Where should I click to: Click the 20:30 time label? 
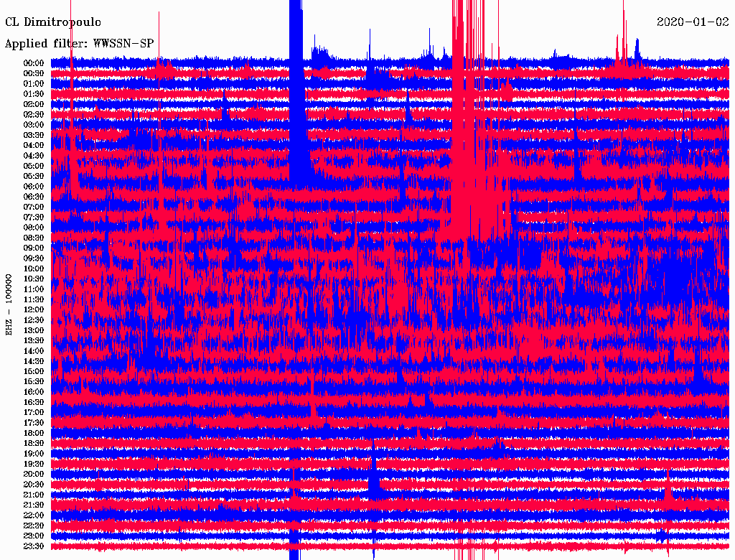(x=34, y=484)
